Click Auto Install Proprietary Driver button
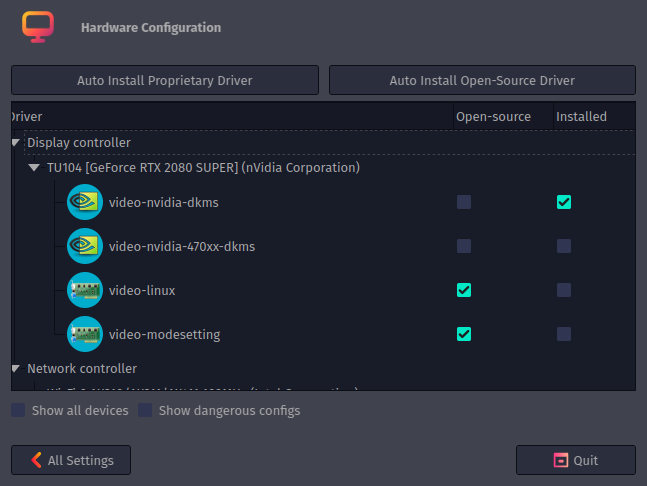The height and width of the screenshot is (486, 647). 165,80
